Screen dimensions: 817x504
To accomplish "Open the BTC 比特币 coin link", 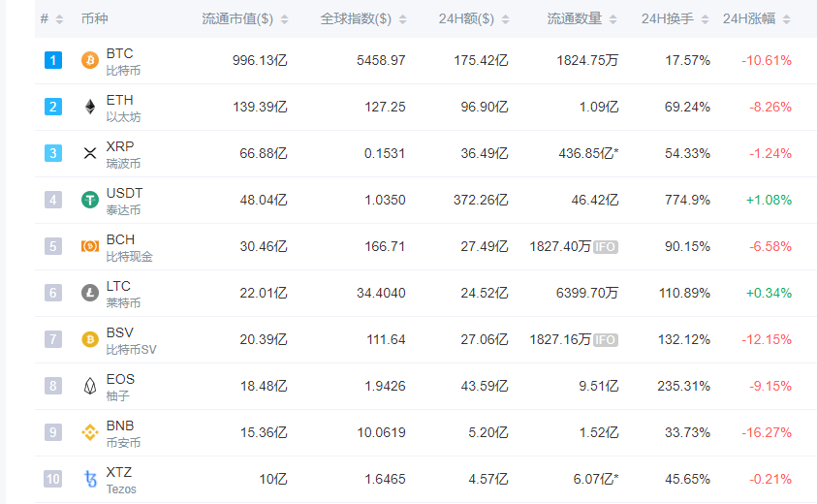I will [123, 61].
